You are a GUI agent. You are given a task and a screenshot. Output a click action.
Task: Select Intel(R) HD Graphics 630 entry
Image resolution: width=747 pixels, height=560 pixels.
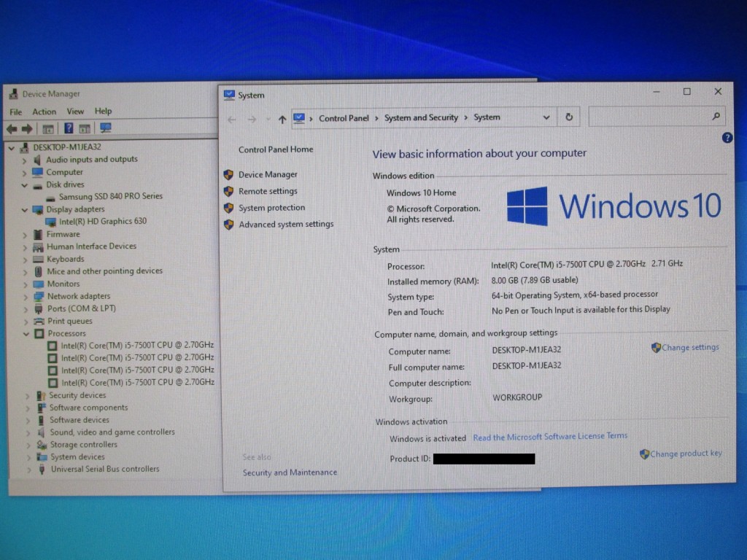point(102,222)
